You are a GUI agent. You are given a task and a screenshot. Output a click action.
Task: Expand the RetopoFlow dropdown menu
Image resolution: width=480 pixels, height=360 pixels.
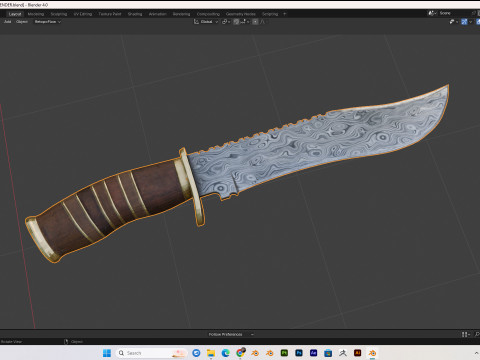[48, 22]
